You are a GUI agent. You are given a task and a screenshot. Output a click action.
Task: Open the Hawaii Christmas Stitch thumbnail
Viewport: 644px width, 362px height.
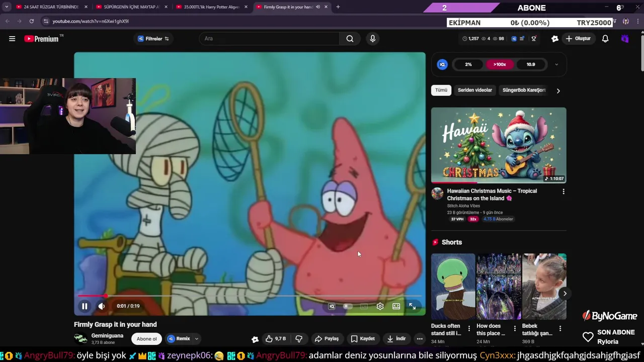pyautogui.click(x=499, y=145)
